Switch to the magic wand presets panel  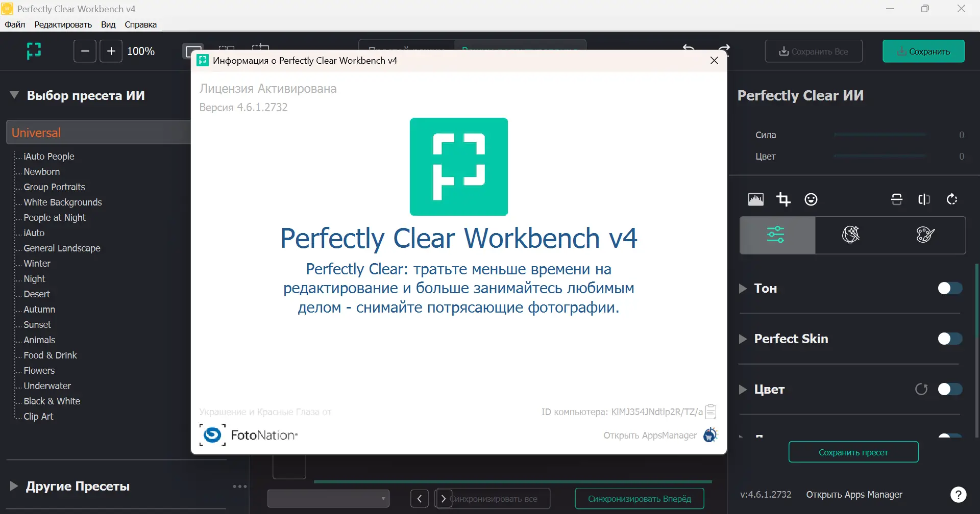tap(851, 235)
